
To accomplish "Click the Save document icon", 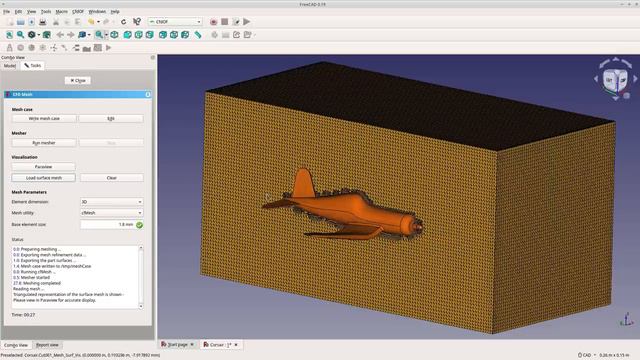I will pos(31,22).
